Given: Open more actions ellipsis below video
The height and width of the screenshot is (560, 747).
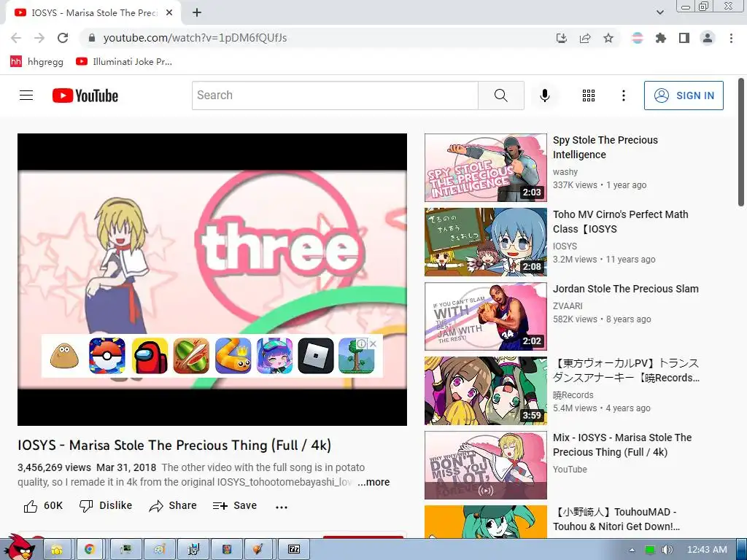Looking at the screenshot, I should pos(282,507).
